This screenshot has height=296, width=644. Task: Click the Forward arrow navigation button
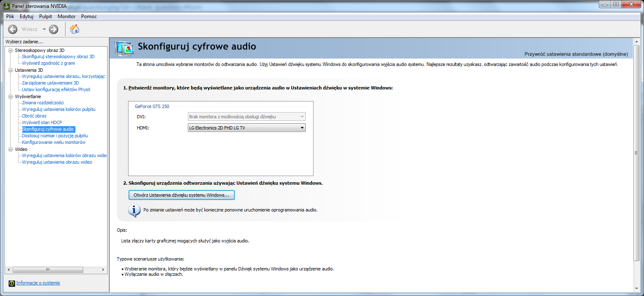coord(54,29)
